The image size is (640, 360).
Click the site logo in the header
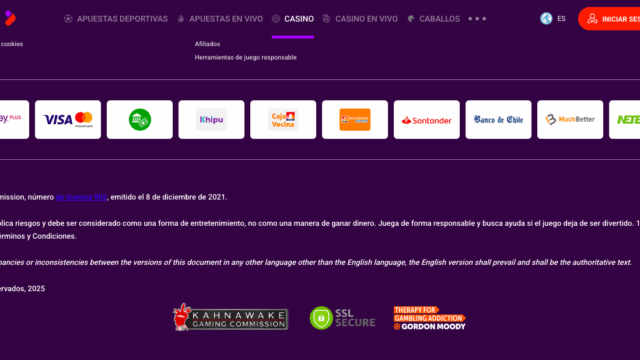(10, 18)
